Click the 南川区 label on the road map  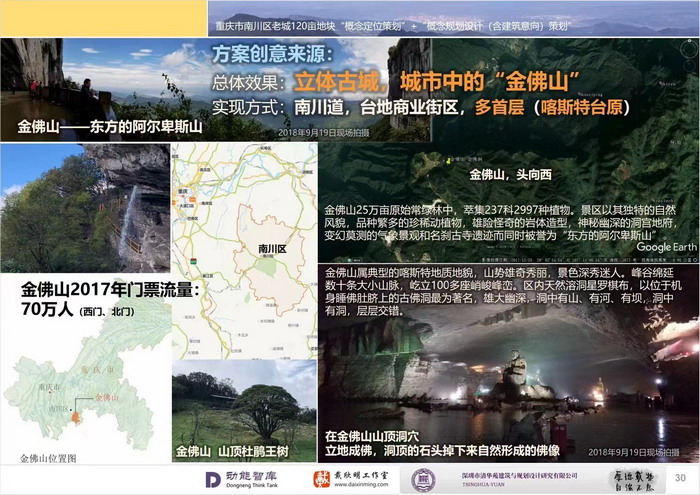click(x=272, y=249)
